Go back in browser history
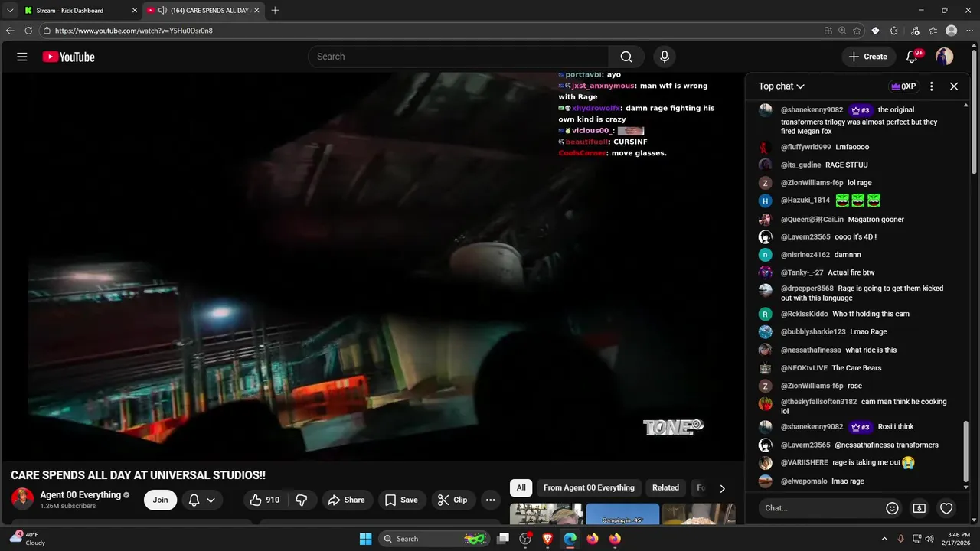Screen dimensions: 980x551 click(x=10, y=31)
